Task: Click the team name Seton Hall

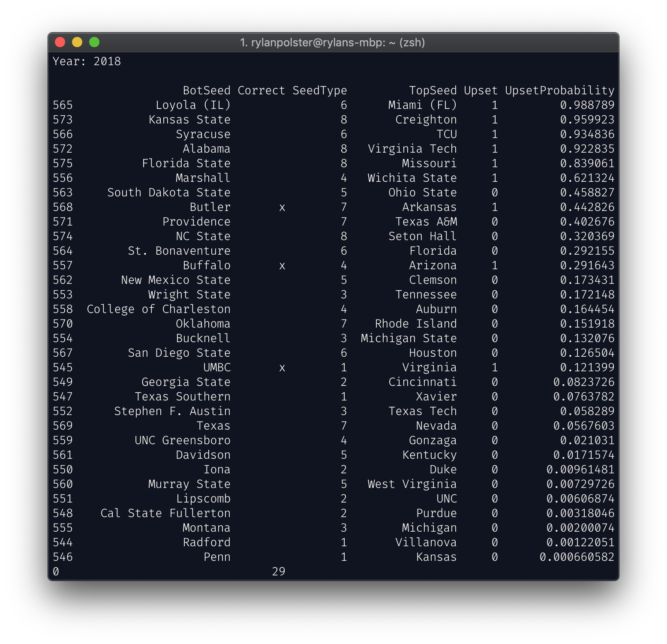Action: tap(423, 236)
